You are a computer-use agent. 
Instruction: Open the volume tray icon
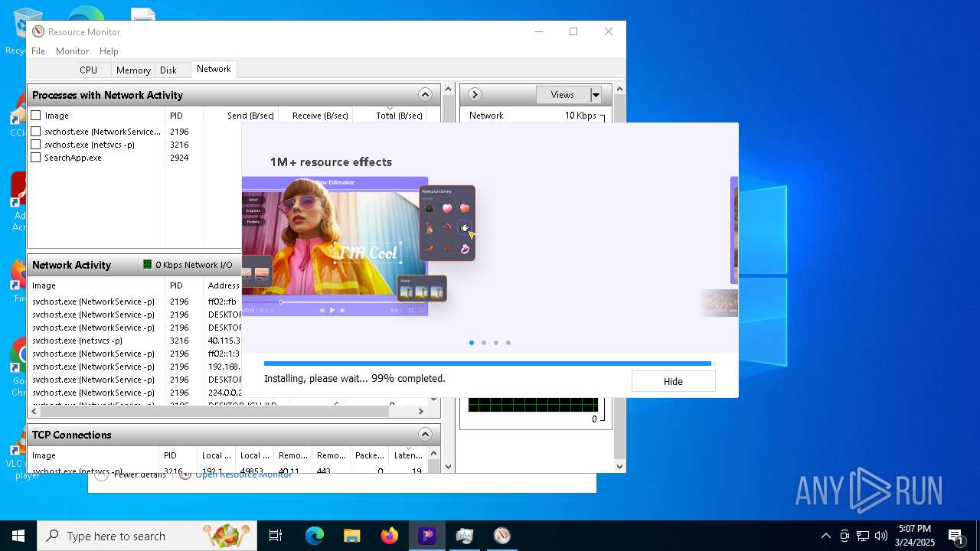[x=881, y=536]
